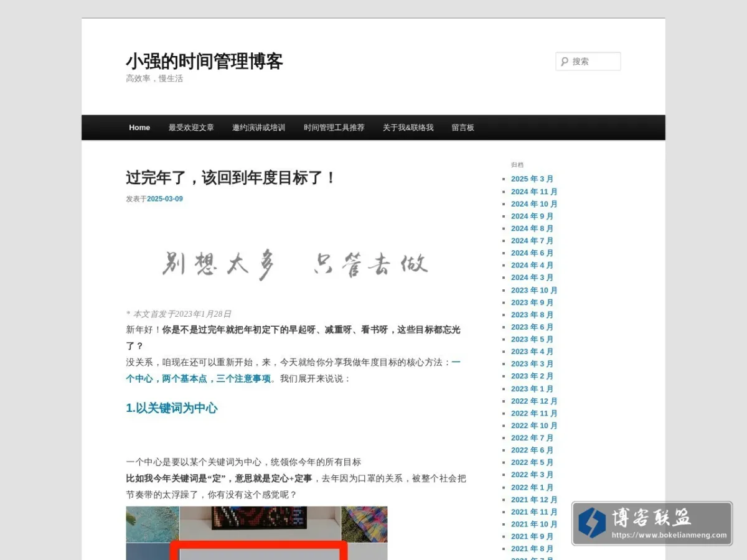Open the Home menu item
Image resolution: width=747 pixels, height=560 pixels.
[139, 128]
